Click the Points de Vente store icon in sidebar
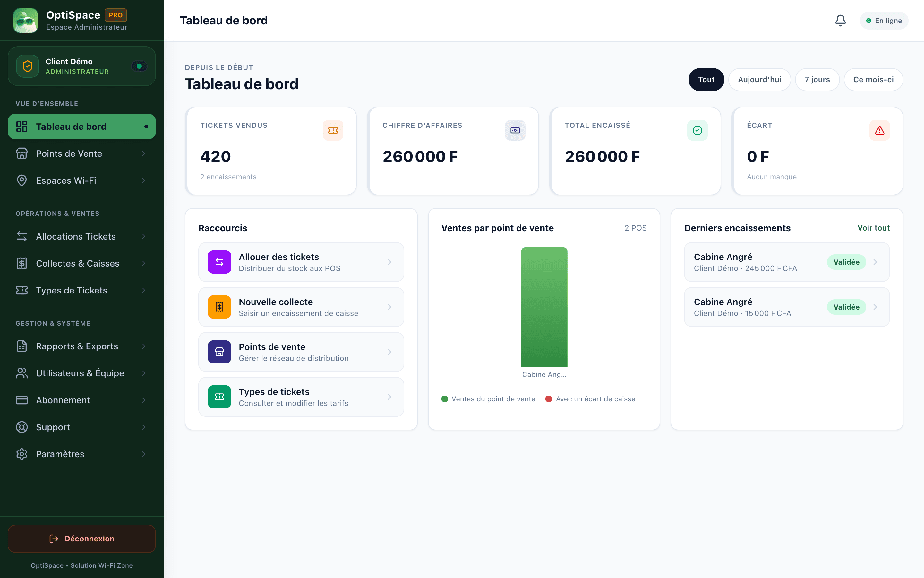This screenshot has width=924, height=578. [22, 153]
